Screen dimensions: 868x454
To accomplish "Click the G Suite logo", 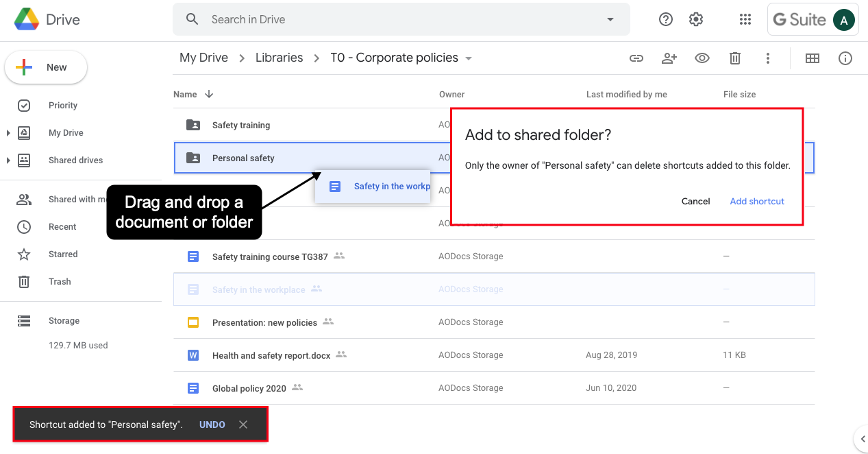I will [799, 20].
